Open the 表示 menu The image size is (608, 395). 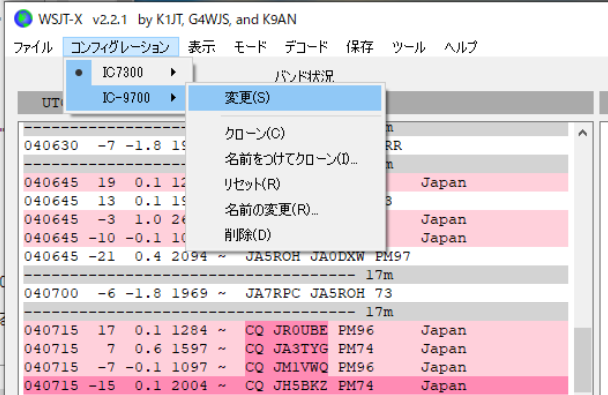click(x=202, y=47)
